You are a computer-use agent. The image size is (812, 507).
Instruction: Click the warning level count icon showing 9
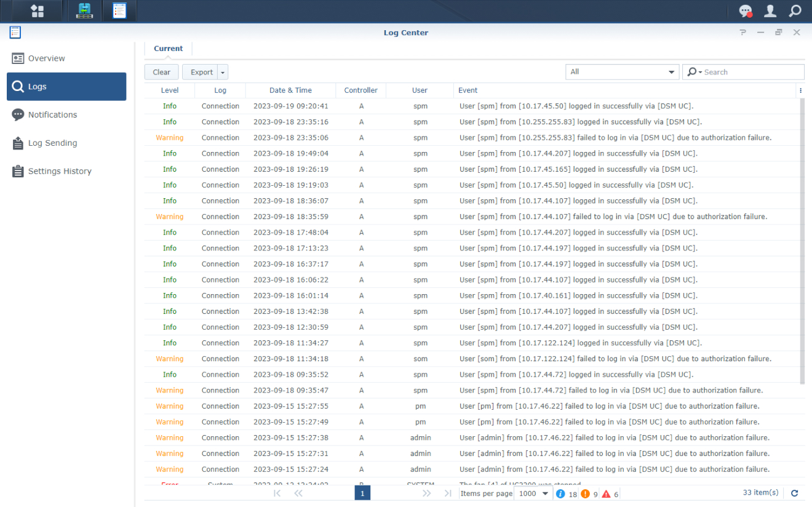click(586, 493)
